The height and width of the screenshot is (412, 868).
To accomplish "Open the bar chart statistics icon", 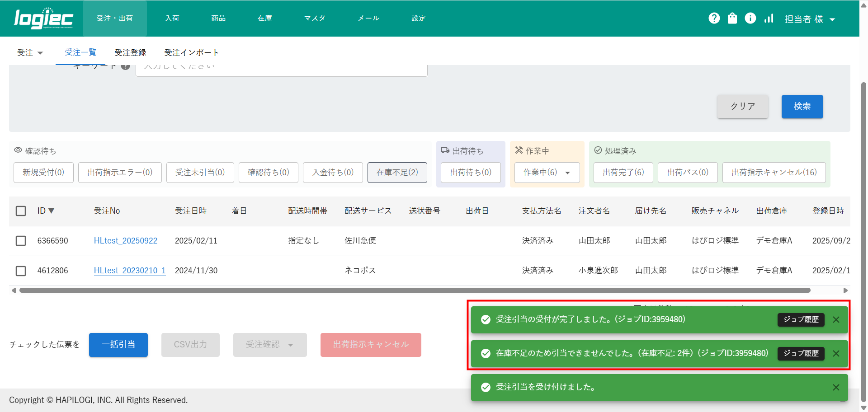I will coord(769,18).
